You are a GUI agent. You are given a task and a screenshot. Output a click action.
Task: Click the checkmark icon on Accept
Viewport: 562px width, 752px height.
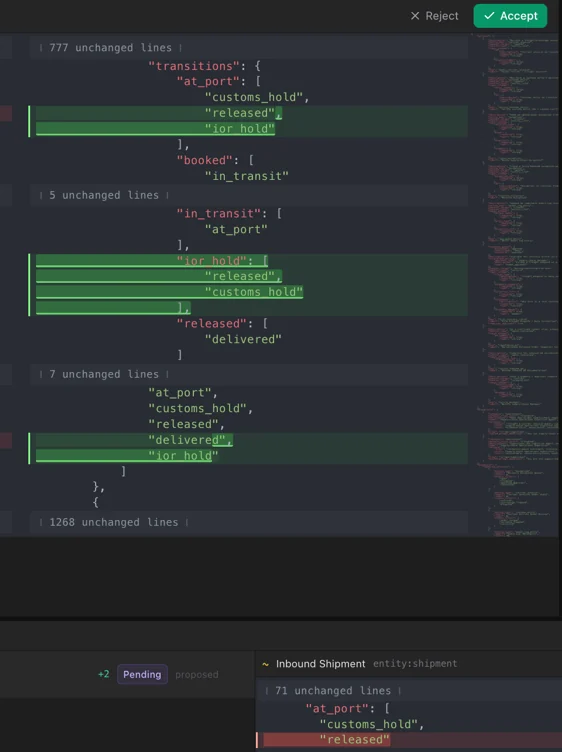pos(489,16)
